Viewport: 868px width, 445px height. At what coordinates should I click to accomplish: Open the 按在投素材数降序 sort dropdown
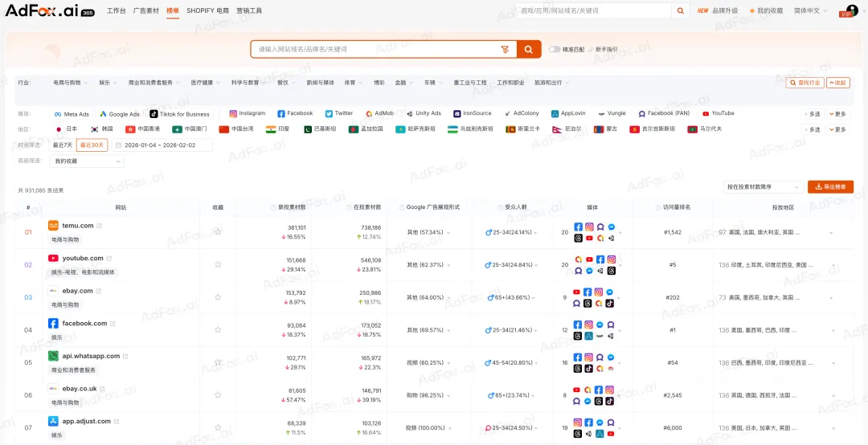pyautogui.click(x=763, y=187)
